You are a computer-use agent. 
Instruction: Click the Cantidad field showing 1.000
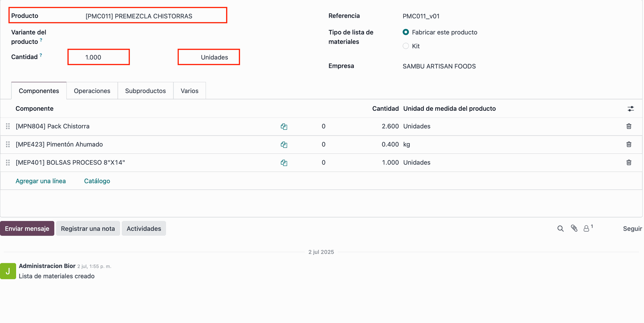coord(98,57)
